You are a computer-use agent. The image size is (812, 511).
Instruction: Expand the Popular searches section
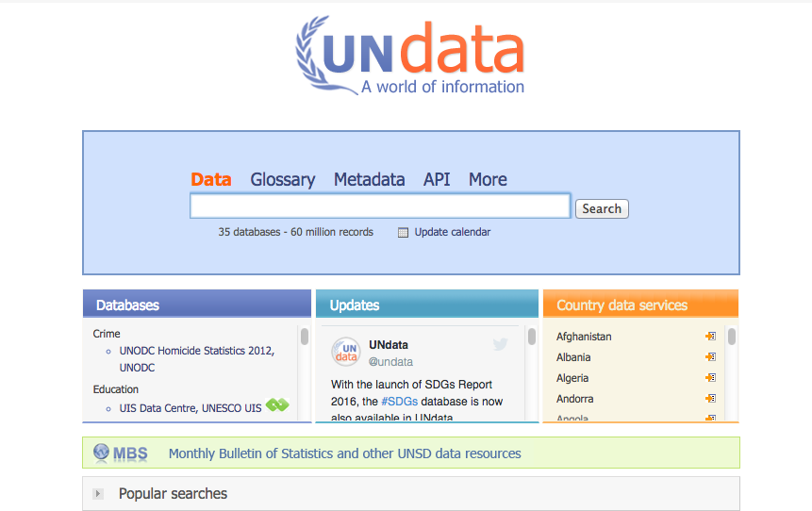(x=98, y=494)
